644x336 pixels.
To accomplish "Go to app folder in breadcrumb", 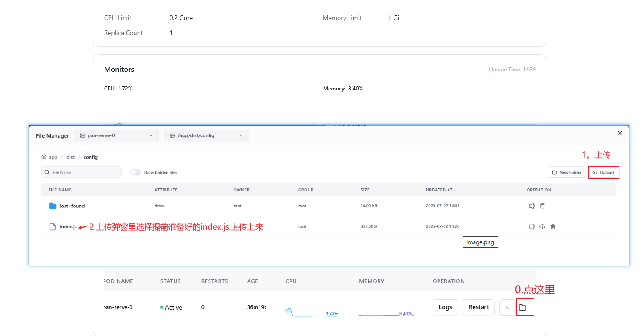I will pyautogui.click(x=53, y=157).
